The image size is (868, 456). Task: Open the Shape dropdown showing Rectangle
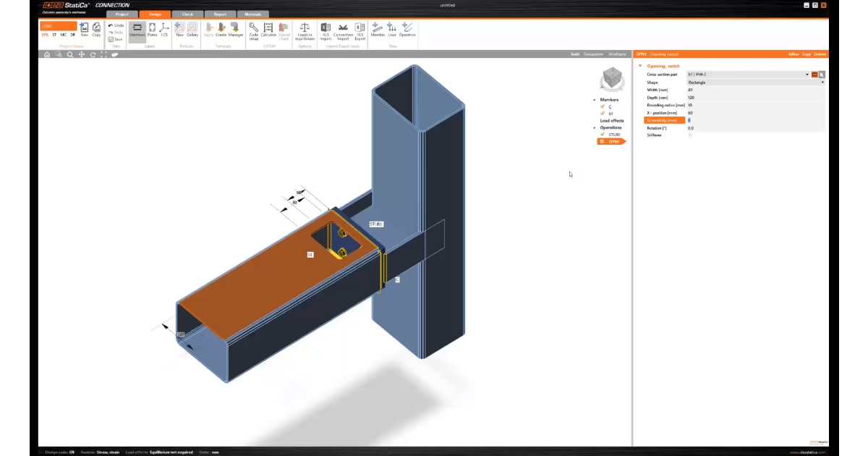755,83
